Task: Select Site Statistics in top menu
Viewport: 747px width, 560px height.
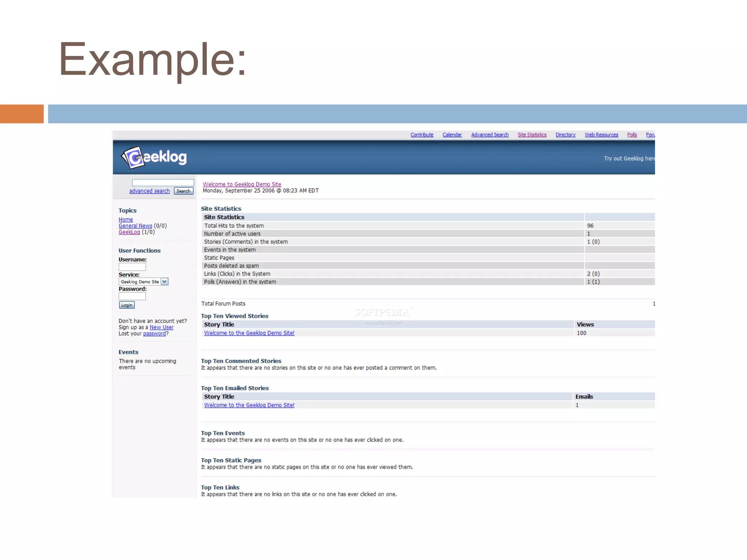Action: click(532, 135)
